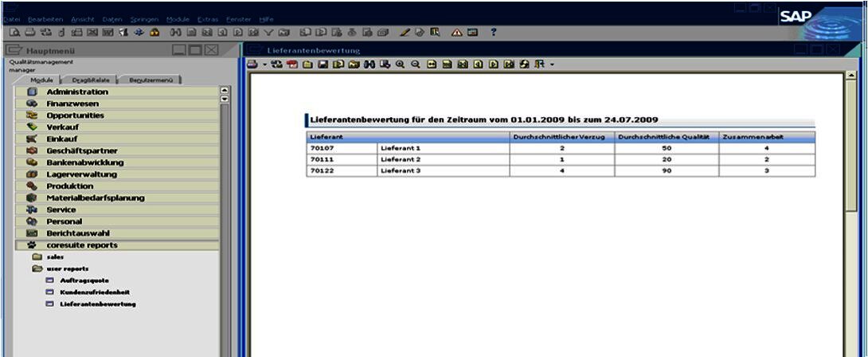The image size is (868, 357).
Task: Expand the Produktion module
Action: pos(117,186)
